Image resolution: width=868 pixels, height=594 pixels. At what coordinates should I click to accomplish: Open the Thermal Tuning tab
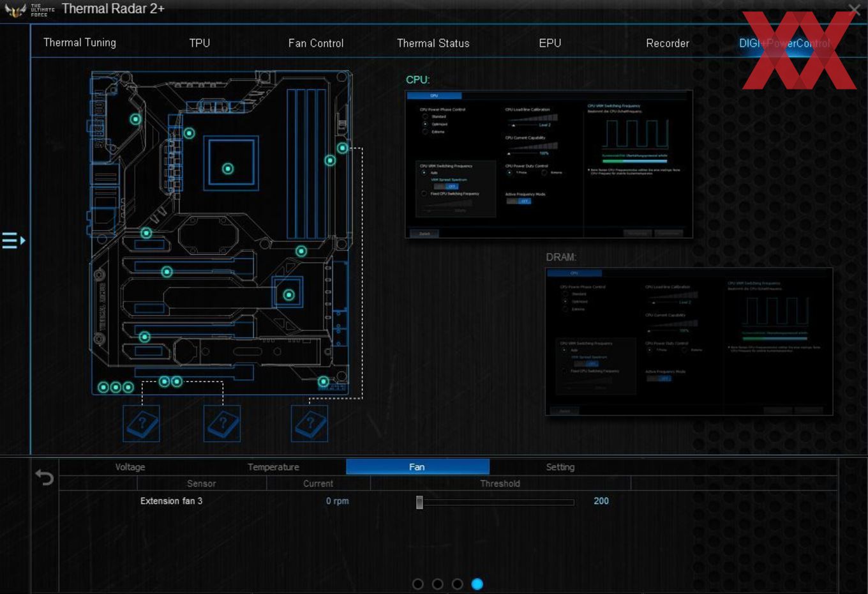[80, 43]
